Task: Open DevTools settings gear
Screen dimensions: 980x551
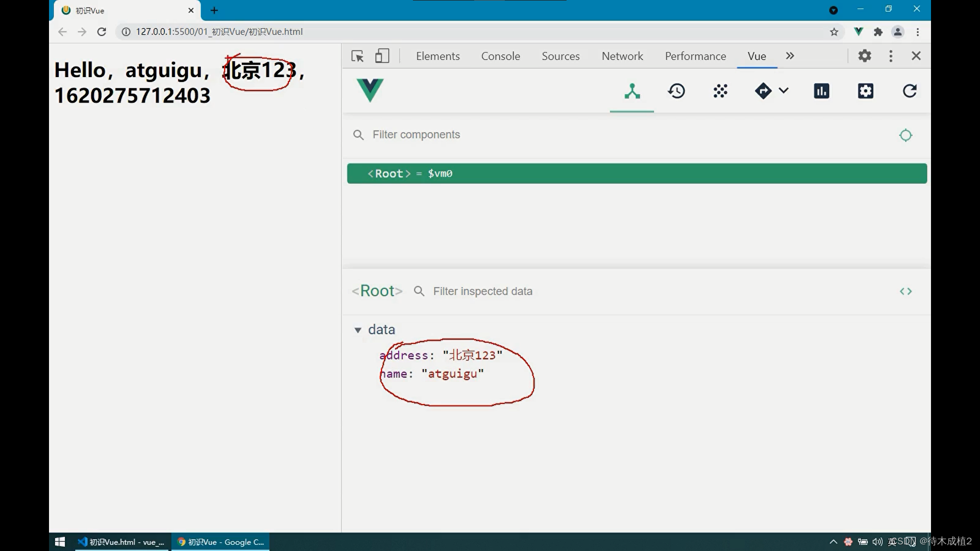Action: [864, 56]
